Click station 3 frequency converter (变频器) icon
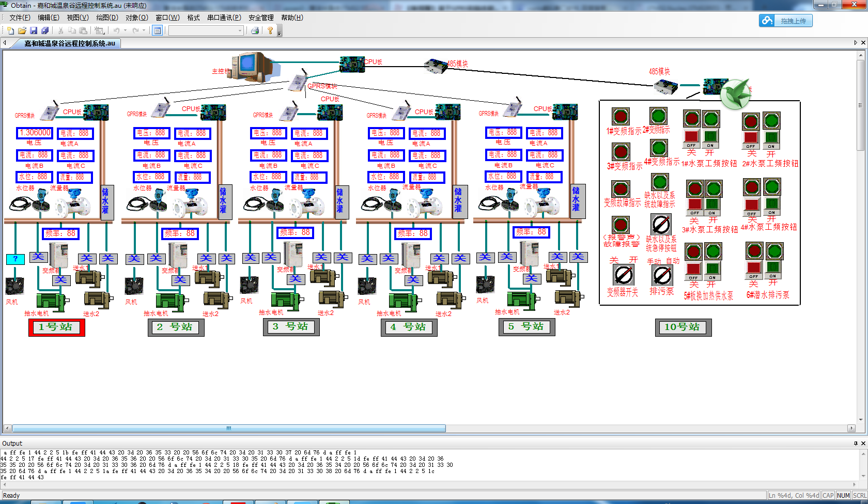Image resolution: width=868 pixels, height=504 pixels. (x=294, y=254)
